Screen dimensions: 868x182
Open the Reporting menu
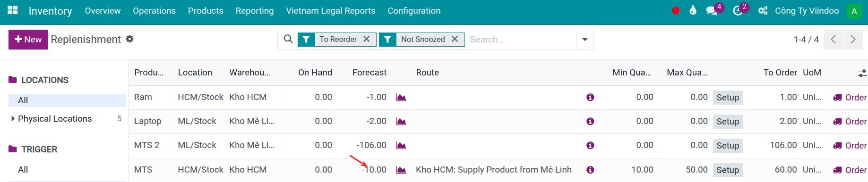(255, 10)
